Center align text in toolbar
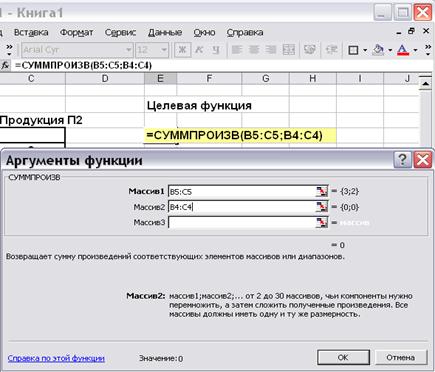Screen dimensions: 435x372 coord(254,50)
